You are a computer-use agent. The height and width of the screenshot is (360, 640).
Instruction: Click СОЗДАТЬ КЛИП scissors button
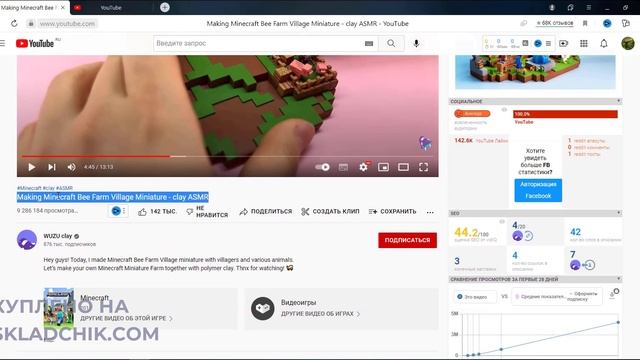click(330, 211)
